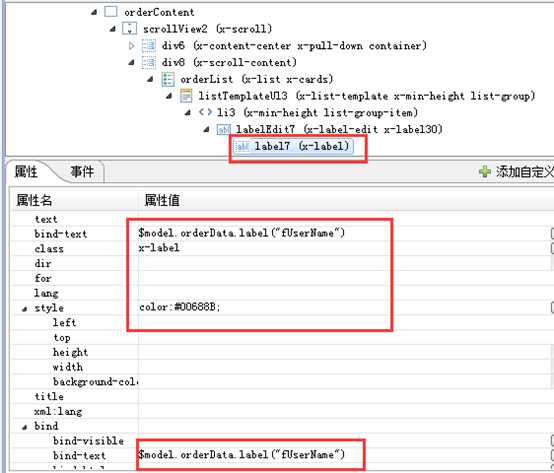
Task: Click the listTemplateUl3 template icon
Action: click(186, 96)
